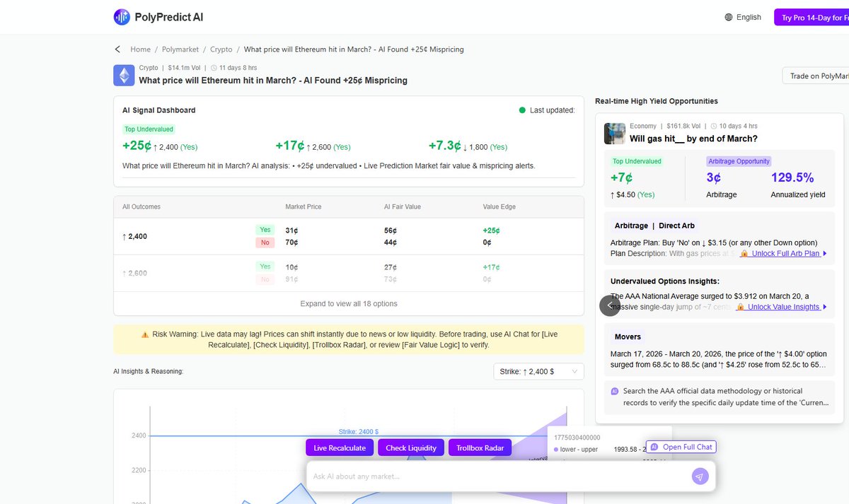Click the gas market thumbnail image
The image size is (849, 504).
click(x=614, y=133)
